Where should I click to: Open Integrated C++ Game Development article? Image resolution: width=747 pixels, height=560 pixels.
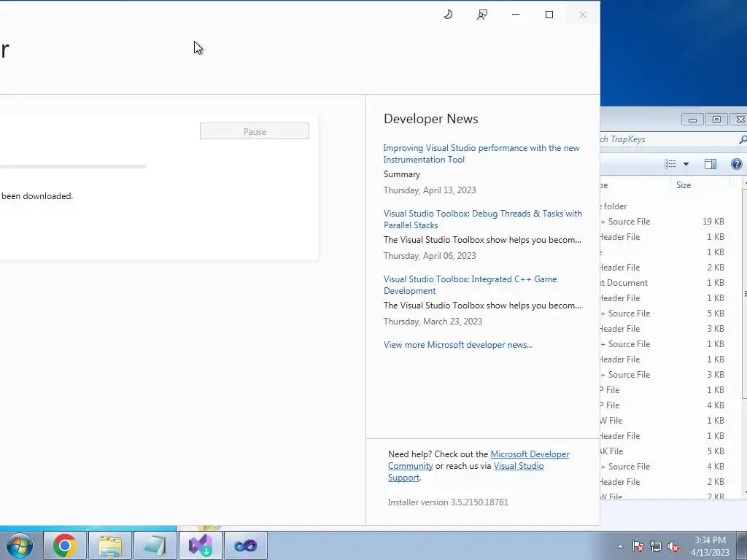[471, 285]
